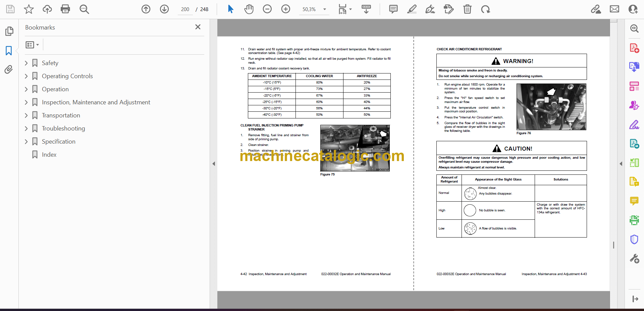The image size is (644, 311).
Task: Expand the Operation bookmark
Action: [x=26, y=89]
